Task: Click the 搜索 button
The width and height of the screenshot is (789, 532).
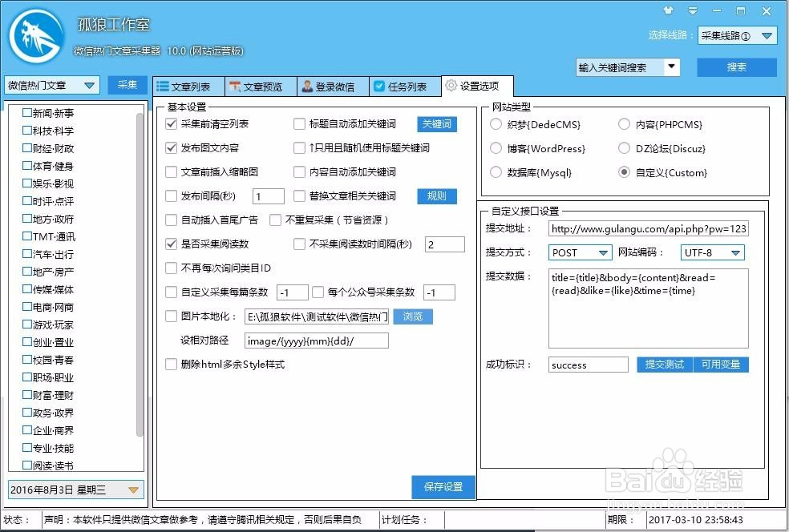Action: point(737,67)
